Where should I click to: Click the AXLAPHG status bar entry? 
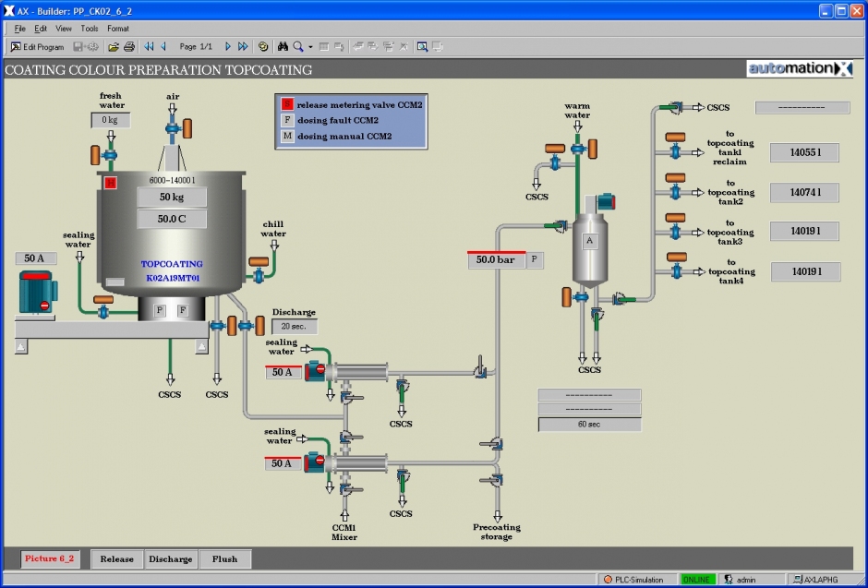tap(816, 579)
